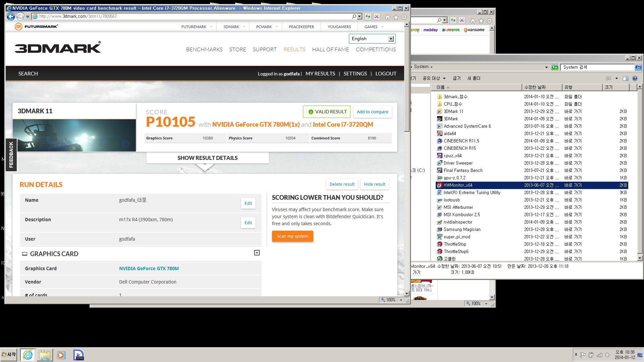Click Scan my system button
The image size is (644, 362).
click(x=292, y=236)
